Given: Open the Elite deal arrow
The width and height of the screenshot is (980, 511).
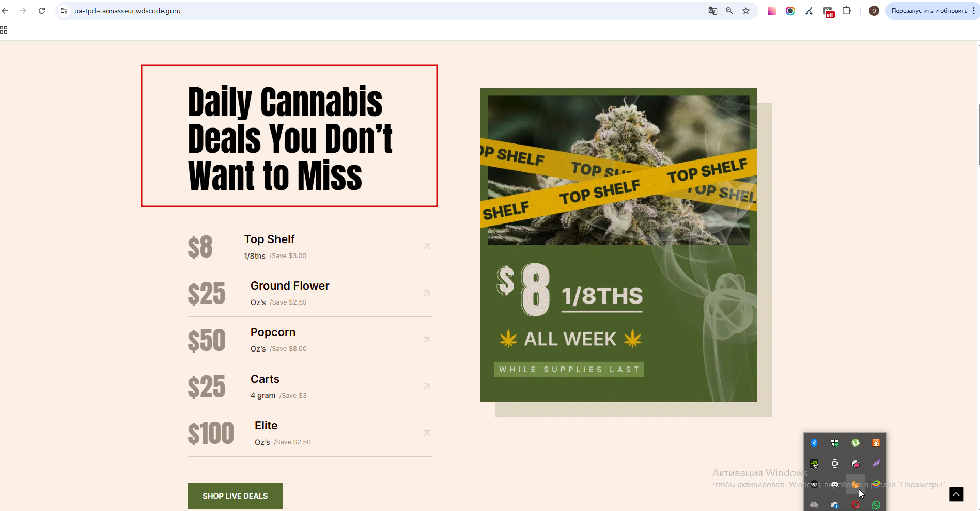Looking at the screenshot, I should pyautogui.click(x=426, y=433).
